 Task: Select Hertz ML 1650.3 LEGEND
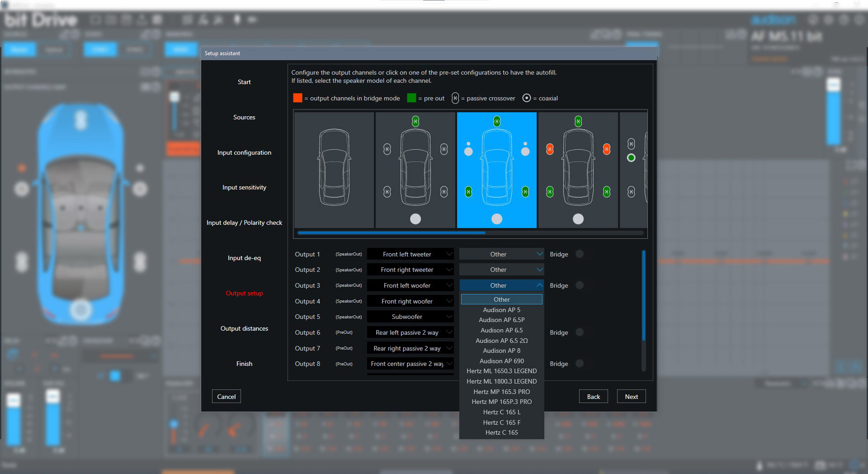[501, 371]
